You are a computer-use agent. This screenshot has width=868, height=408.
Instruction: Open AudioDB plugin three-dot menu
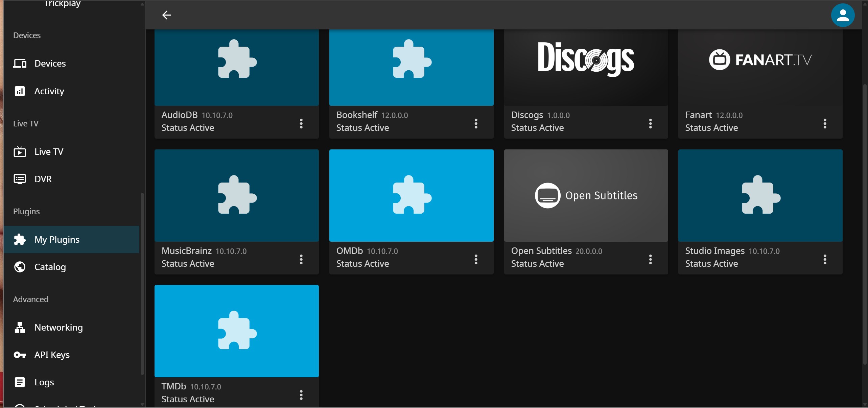tap(301, 123)
